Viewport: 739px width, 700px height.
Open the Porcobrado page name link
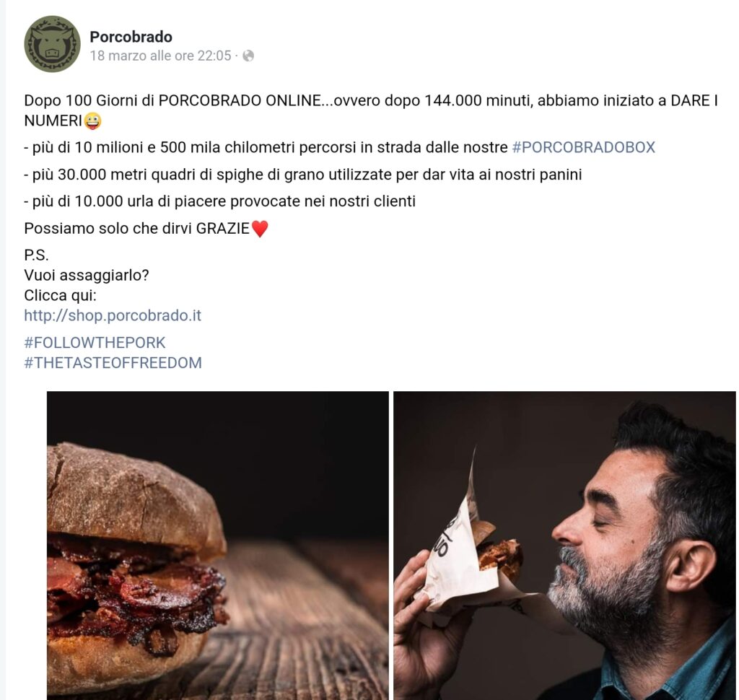[x=131, y=37]
